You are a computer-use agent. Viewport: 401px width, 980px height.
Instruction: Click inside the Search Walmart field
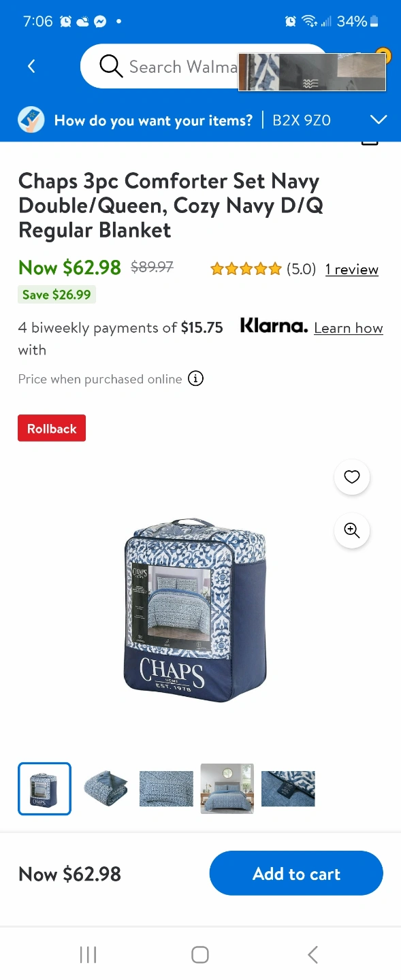204,66
